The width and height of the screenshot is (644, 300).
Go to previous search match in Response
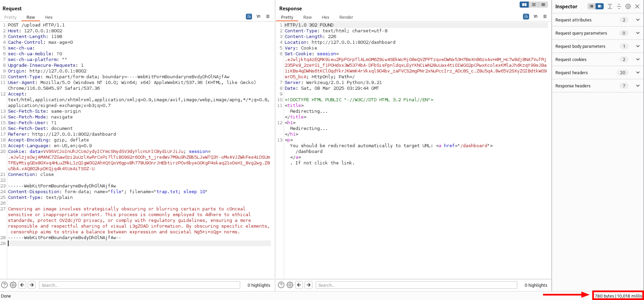click(299, 285)
